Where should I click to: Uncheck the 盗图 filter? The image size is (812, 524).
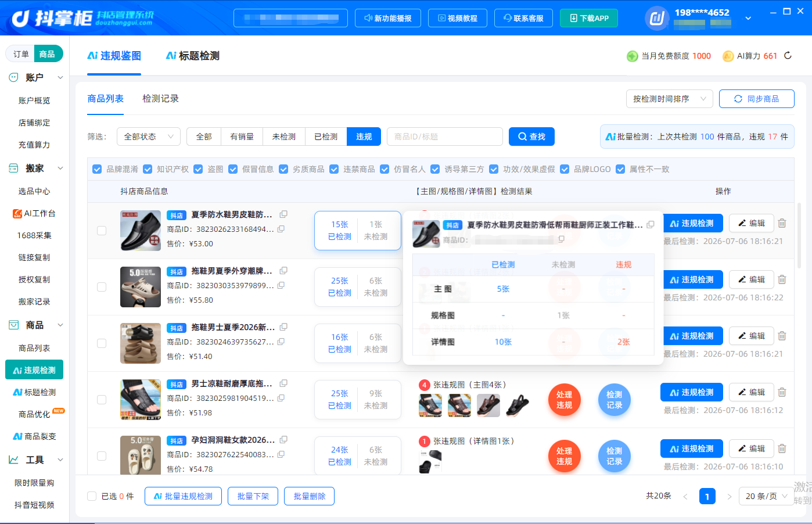(198, 169)
